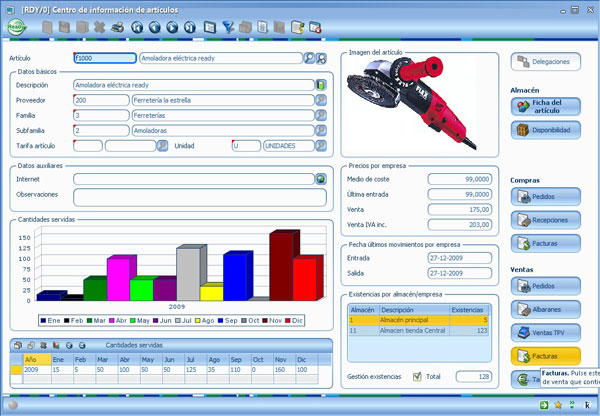The height and width of the screenshot is (416, 600).
Task: Click the greyed new document toolbar icon
Action: coord(47,27)
